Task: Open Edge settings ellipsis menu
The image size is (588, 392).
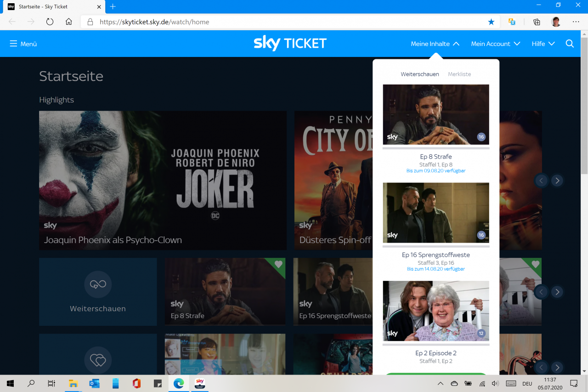Action: (x=576, y=22)
